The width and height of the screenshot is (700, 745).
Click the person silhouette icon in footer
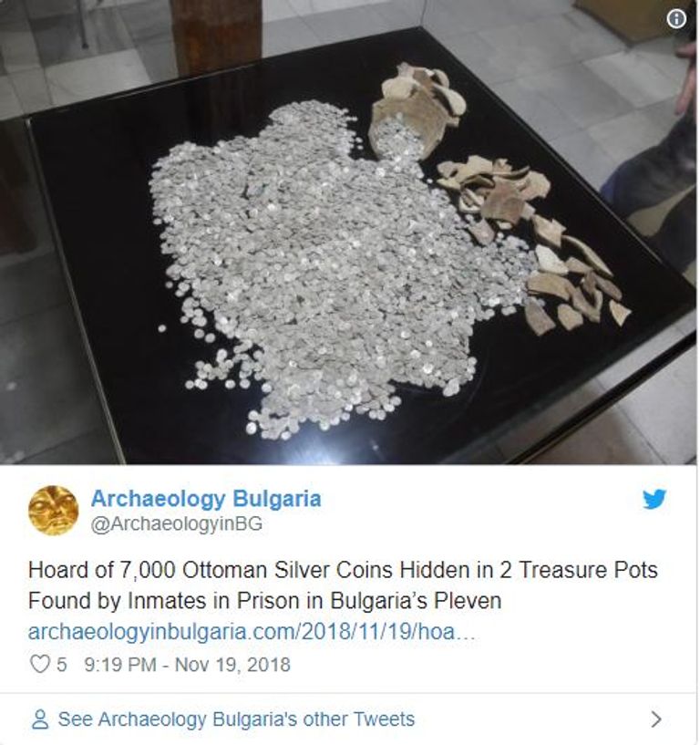[x=40, y=719]
